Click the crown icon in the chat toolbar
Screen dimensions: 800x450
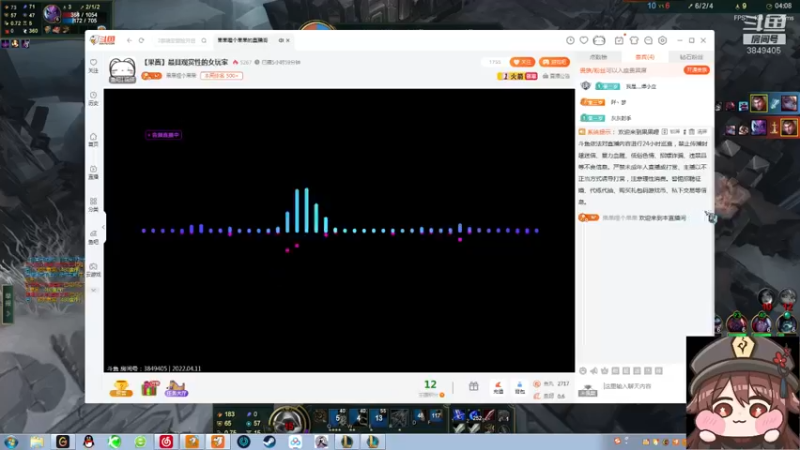(605, 371)
